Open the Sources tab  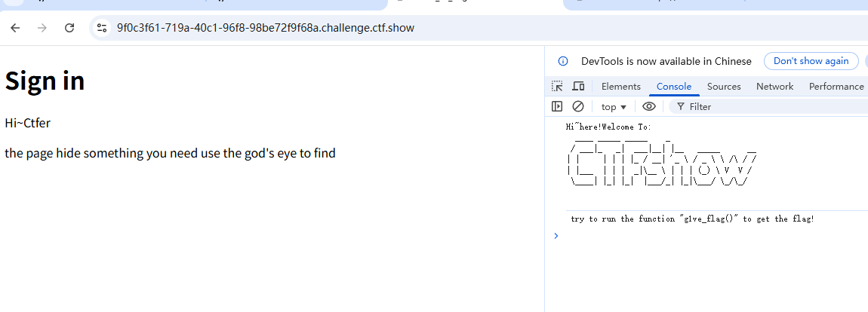pyautogui.click(x=724, y=87)
